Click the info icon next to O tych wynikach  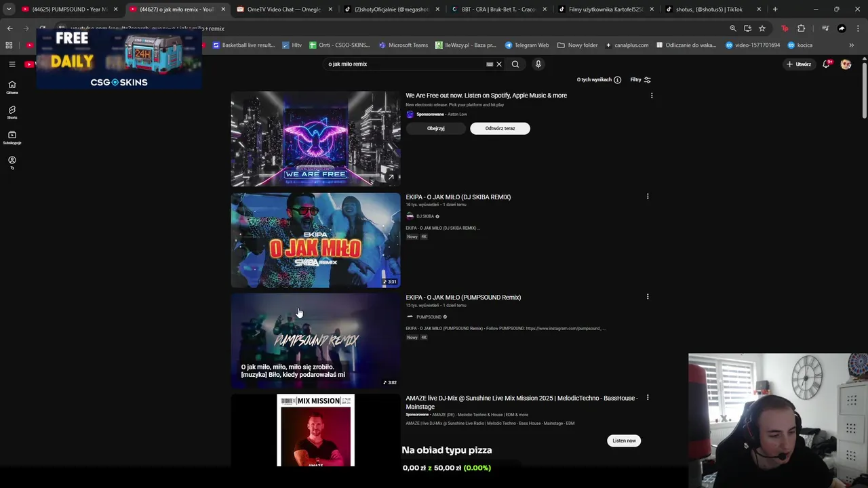tap(617, 80)
